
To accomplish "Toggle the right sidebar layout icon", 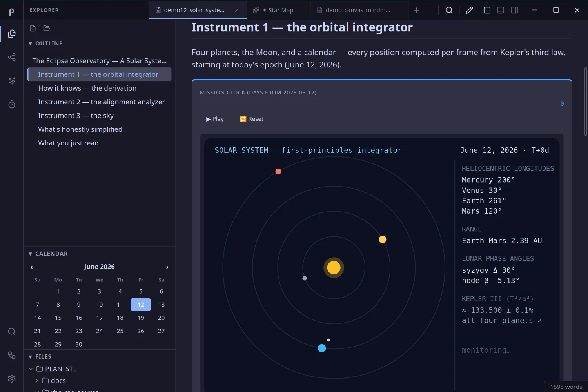I will 514,10.
